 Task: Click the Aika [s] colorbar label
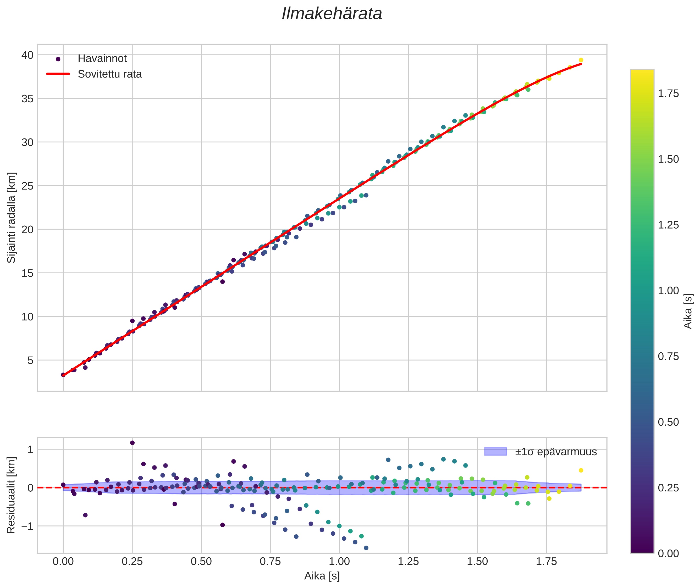(688, 311)
